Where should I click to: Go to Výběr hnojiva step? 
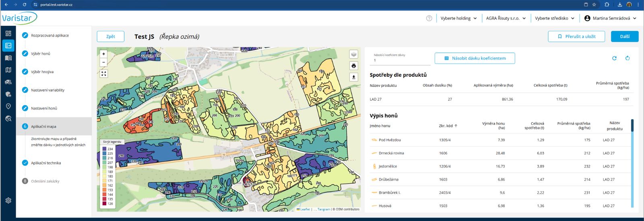42,72
